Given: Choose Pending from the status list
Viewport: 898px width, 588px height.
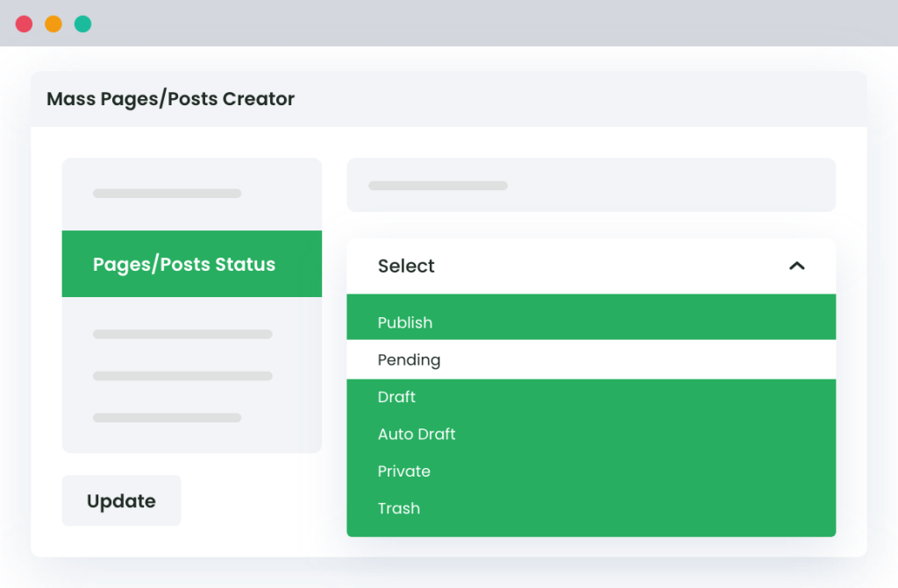Looking at the screenshot, I should [591, 359].
